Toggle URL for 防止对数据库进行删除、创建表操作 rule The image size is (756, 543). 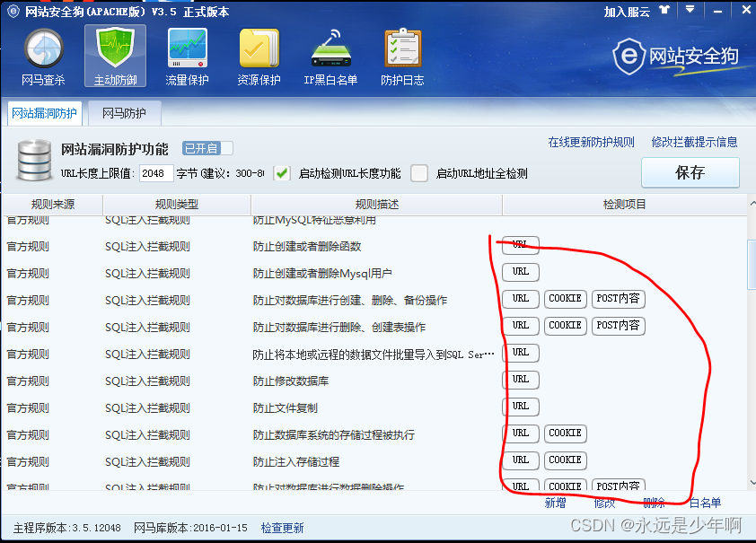point(520,326)
